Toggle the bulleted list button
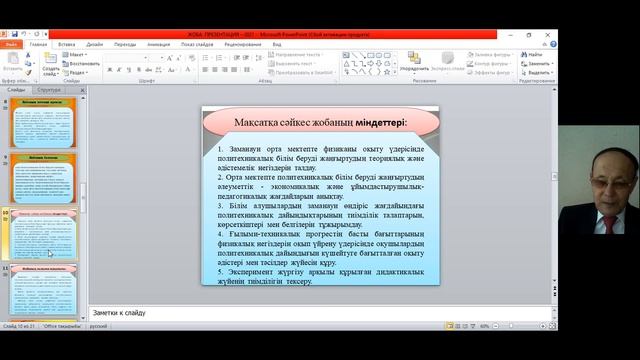Screen dimensions: 640x360 (x=206, y=58)
